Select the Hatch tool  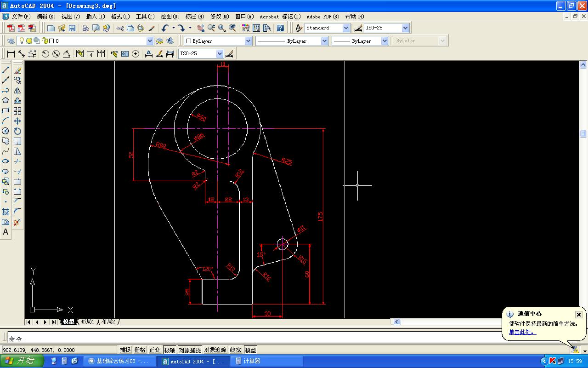pyautogui.click(x=6, y=212)
